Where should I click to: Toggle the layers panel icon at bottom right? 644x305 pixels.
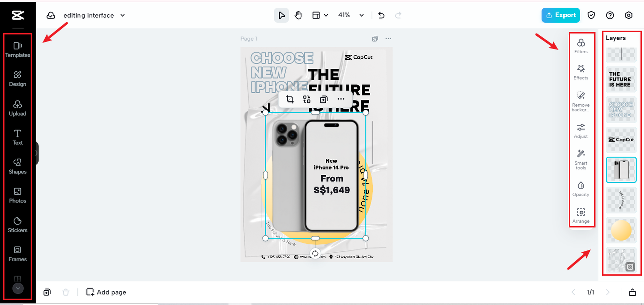[633, 292]
